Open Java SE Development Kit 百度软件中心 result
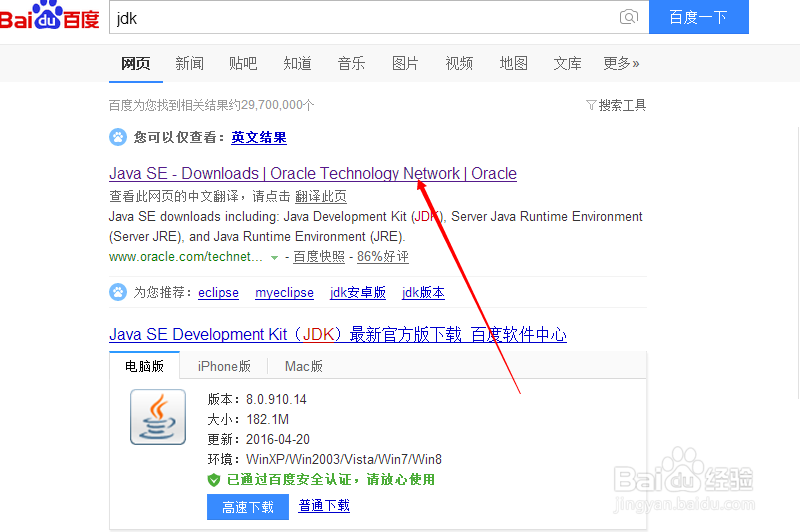Screen dimensions: 800x532 338,335
